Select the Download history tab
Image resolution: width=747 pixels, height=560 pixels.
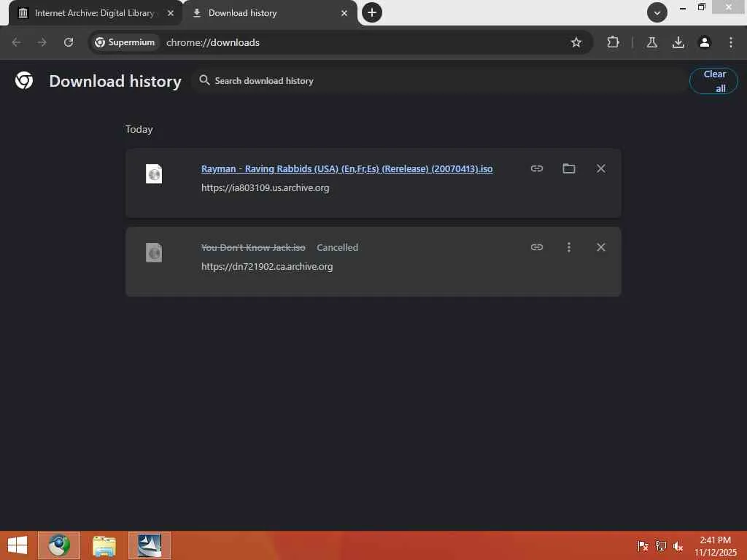coord(270,13)
